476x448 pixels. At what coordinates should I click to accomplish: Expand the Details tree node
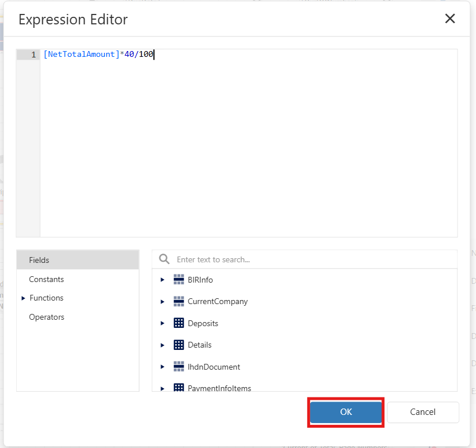coord(162,345)
